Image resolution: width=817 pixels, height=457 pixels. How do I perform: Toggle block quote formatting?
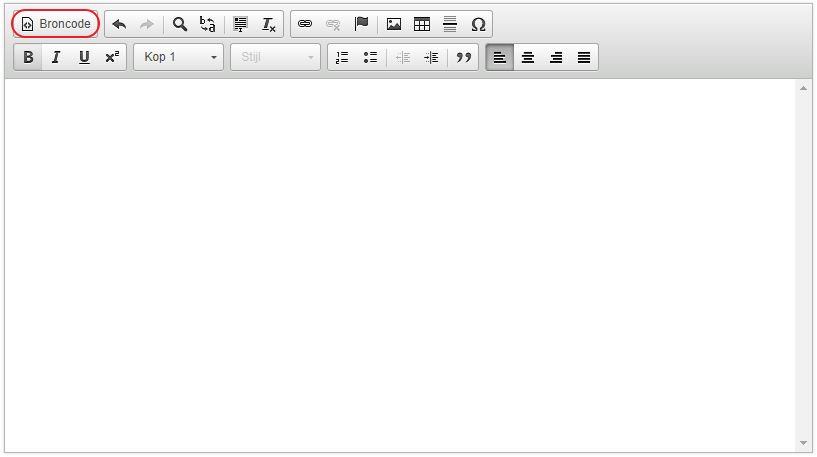pos(464,57)
